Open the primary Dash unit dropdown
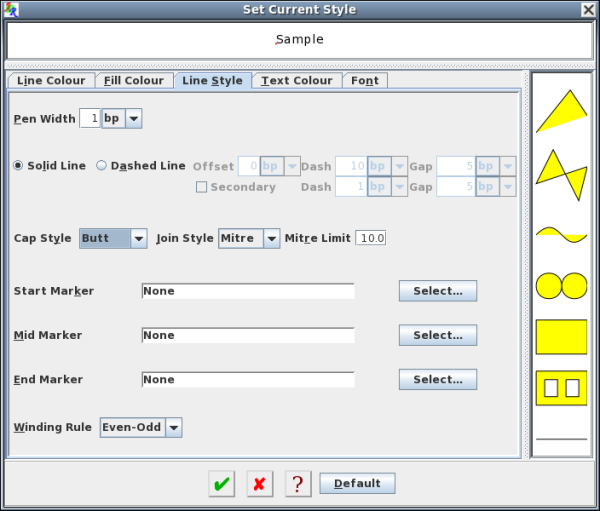This screenshot has width=600, height=511. [399, 166]
